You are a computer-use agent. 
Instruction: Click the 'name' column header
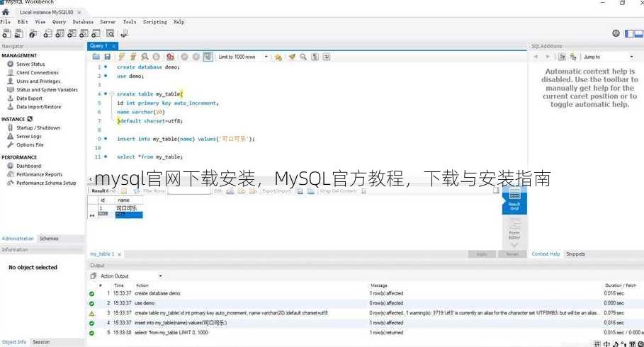coord(128,200)
